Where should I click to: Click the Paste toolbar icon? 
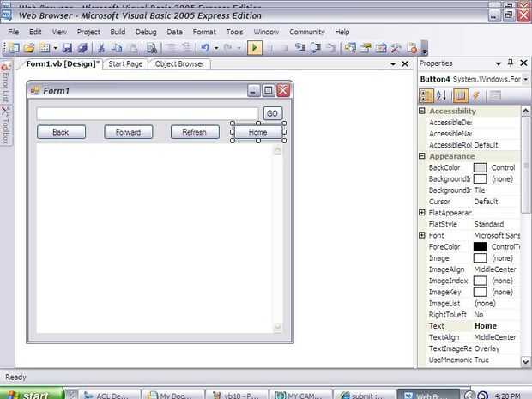click(x=133, y=48)
